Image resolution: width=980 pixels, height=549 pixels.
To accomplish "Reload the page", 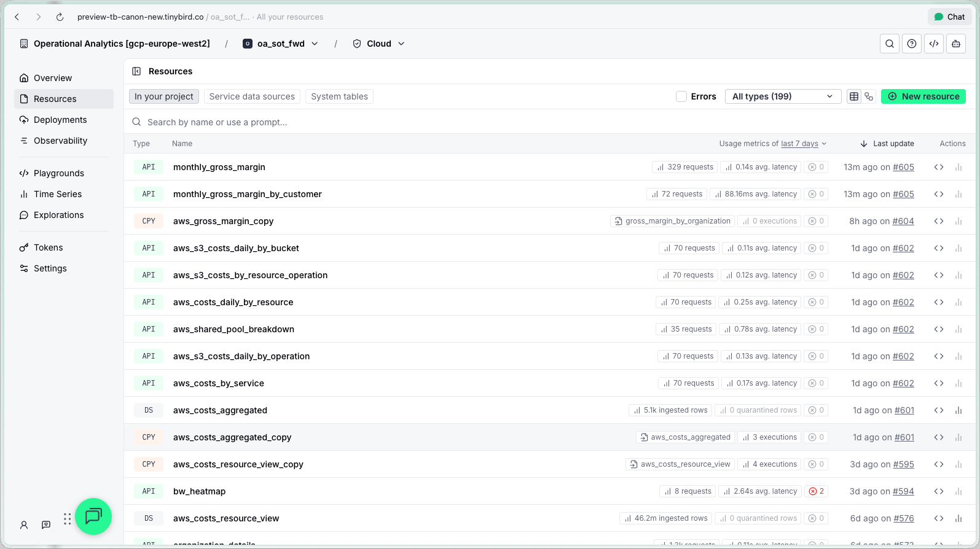I will (x=60, y=17).
